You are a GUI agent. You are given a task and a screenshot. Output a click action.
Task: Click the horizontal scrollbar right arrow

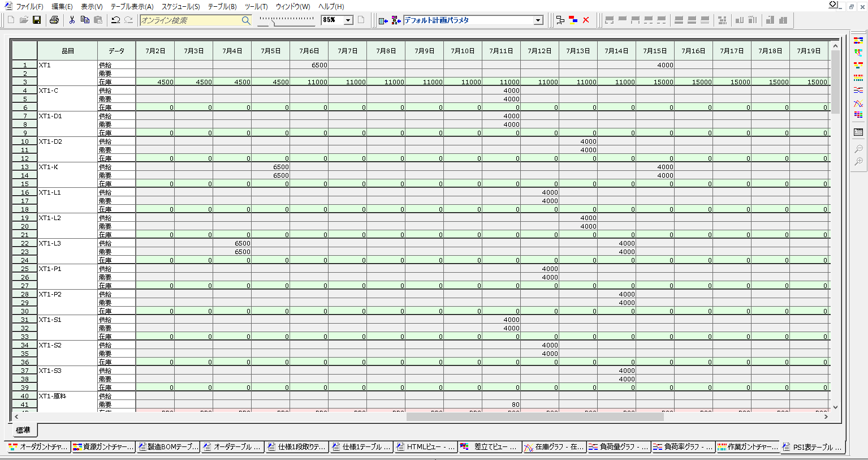pyautogui.click(x=826, y=417)
